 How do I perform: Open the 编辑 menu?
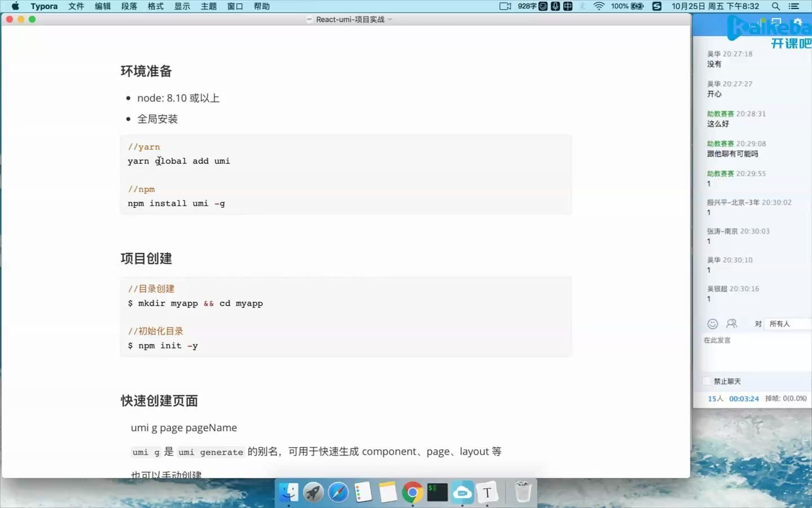coord(103,6)
